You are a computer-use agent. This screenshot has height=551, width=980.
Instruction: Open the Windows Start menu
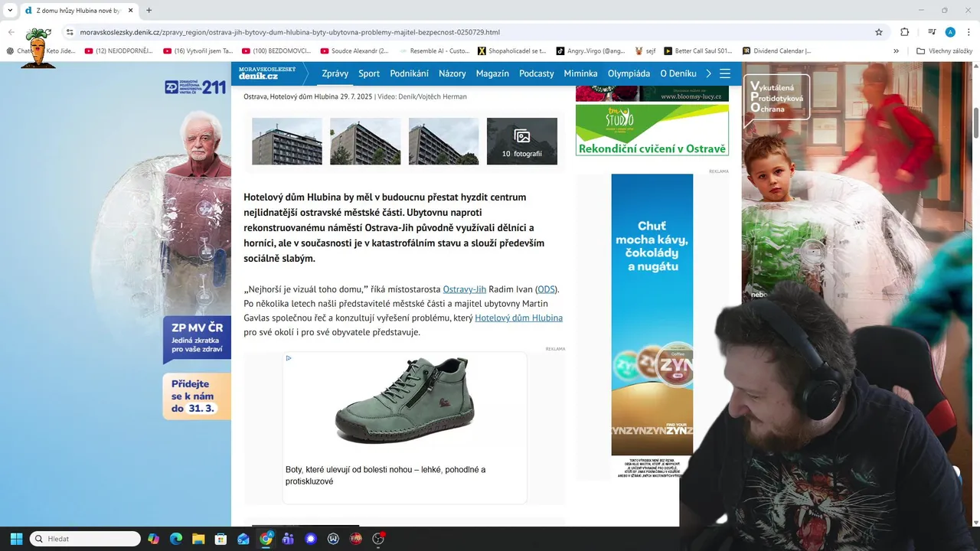[x=16, y=539]
